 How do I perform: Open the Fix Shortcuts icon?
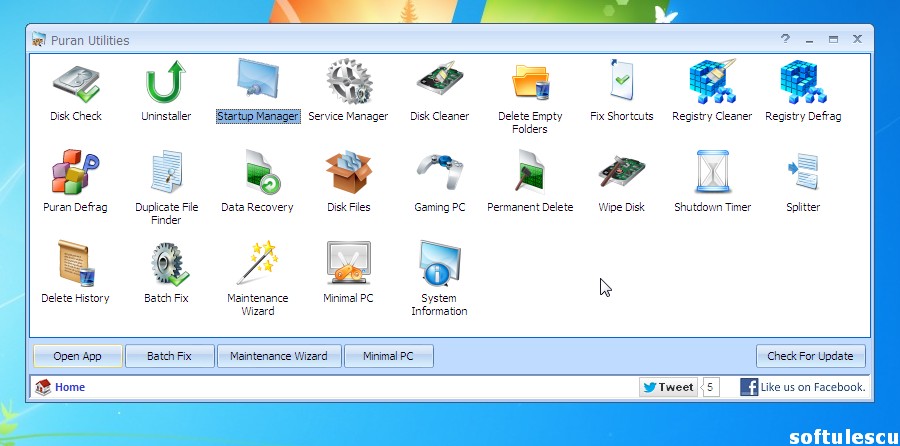622,81
